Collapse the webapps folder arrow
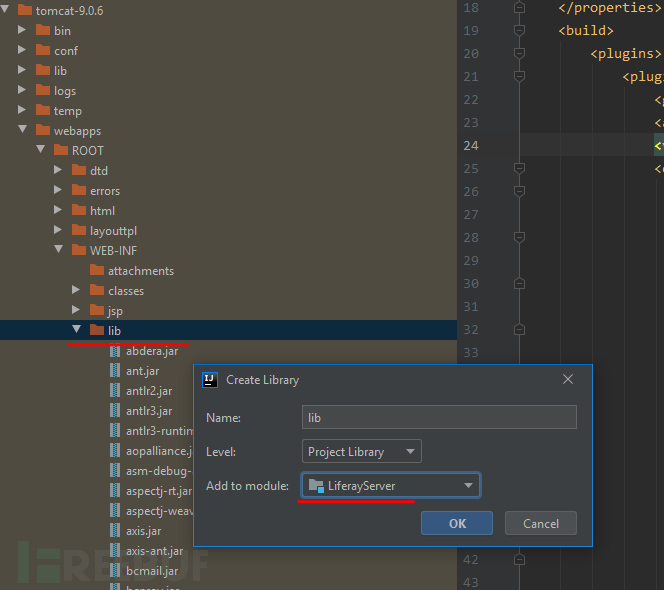This screenshot has height=590, width=664. pyautogui.click(x=23, y=129)
